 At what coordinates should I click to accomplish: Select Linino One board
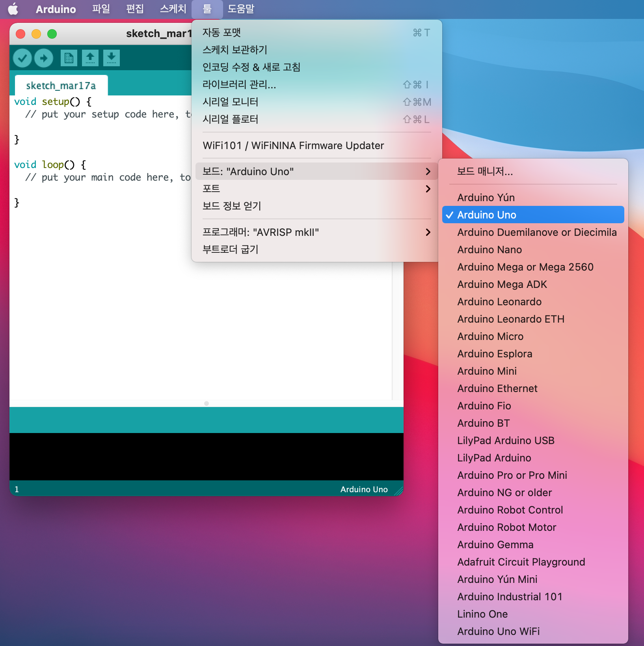click(533, 614)
